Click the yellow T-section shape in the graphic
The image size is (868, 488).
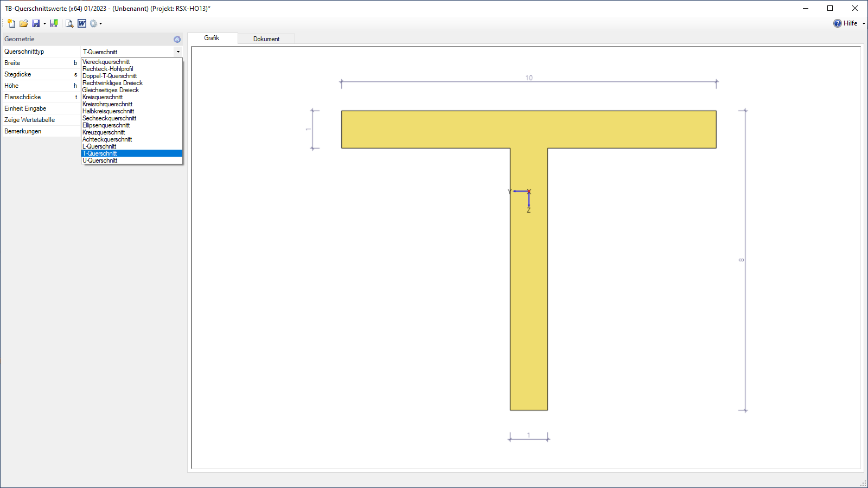click(529, 260)
